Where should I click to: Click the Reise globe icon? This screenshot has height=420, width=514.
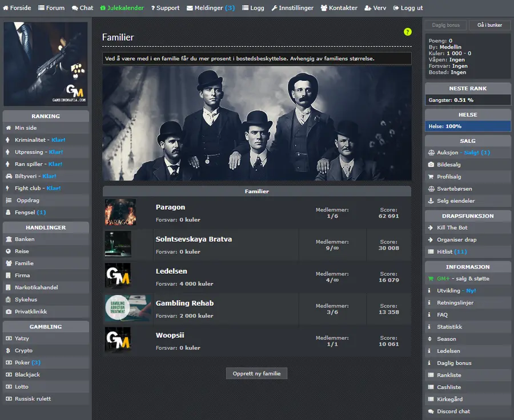[x=9, y=251]
